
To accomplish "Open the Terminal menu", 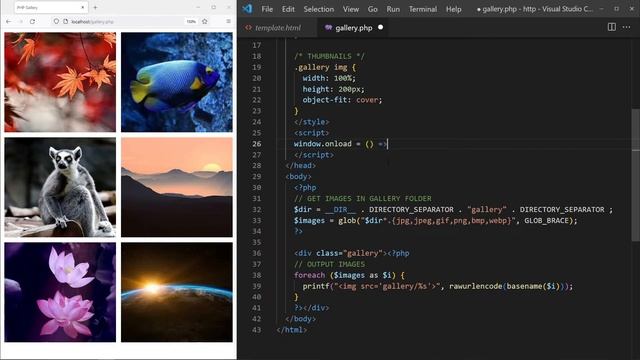I will coord(422,9).
